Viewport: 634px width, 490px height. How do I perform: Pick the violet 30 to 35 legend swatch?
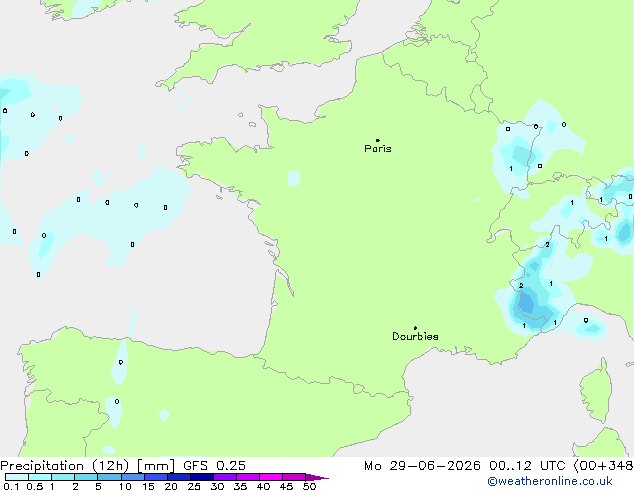[225, 477]
